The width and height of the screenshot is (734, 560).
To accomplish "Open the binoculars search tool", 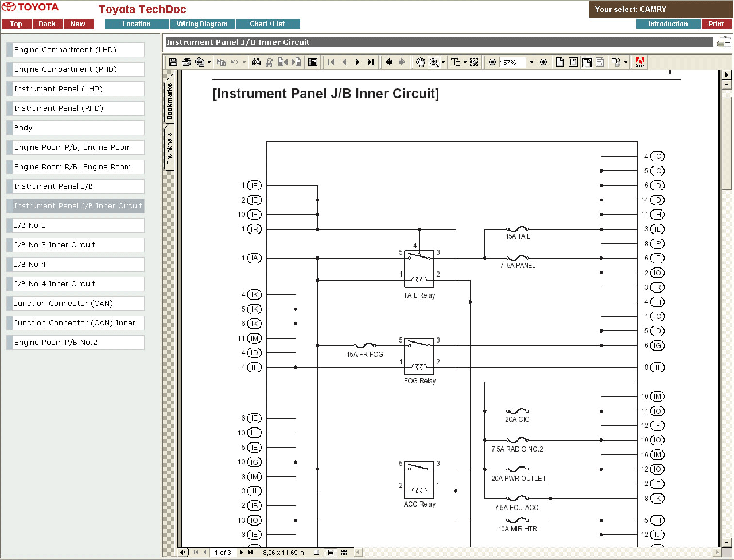I will tap(257, 62).
